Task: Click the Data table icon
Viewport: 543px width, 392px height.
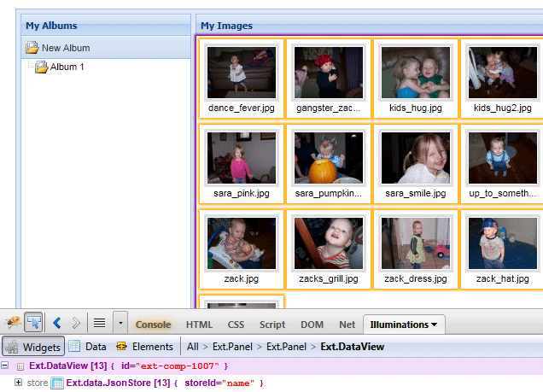Action: 74,346
